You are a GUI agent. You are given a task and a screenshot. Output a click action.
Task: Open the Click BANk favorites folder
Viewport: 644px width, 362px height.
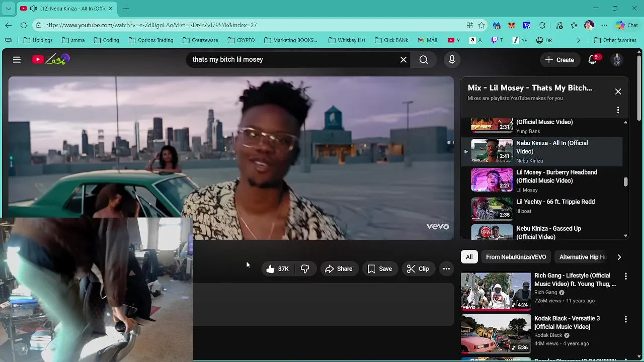(391, 40)
